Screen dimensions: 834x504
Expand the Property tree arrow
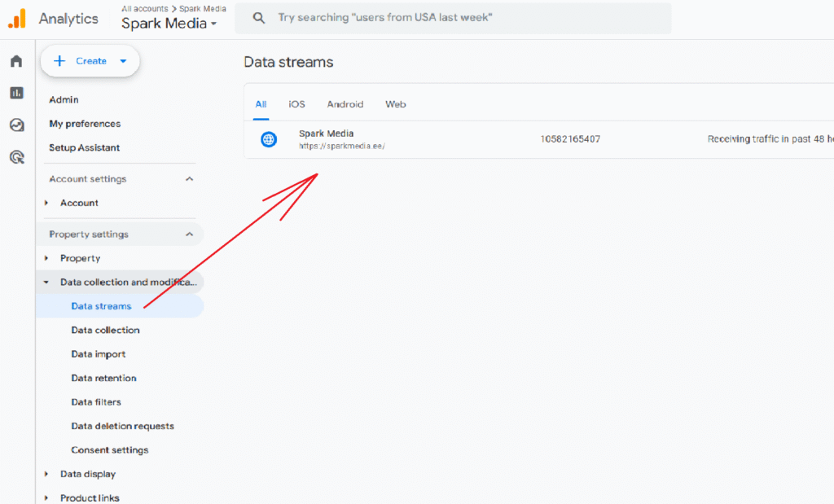click(x=46, y=258)
